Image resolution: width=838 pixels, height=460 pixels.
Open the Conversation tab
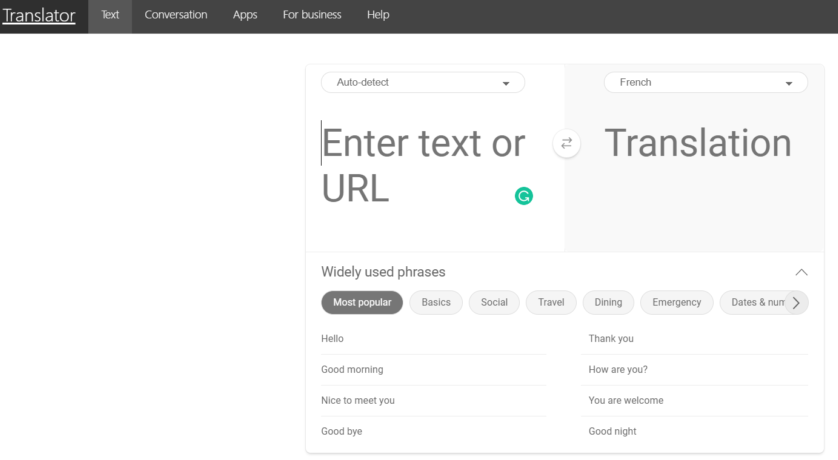tap(176, 15)
